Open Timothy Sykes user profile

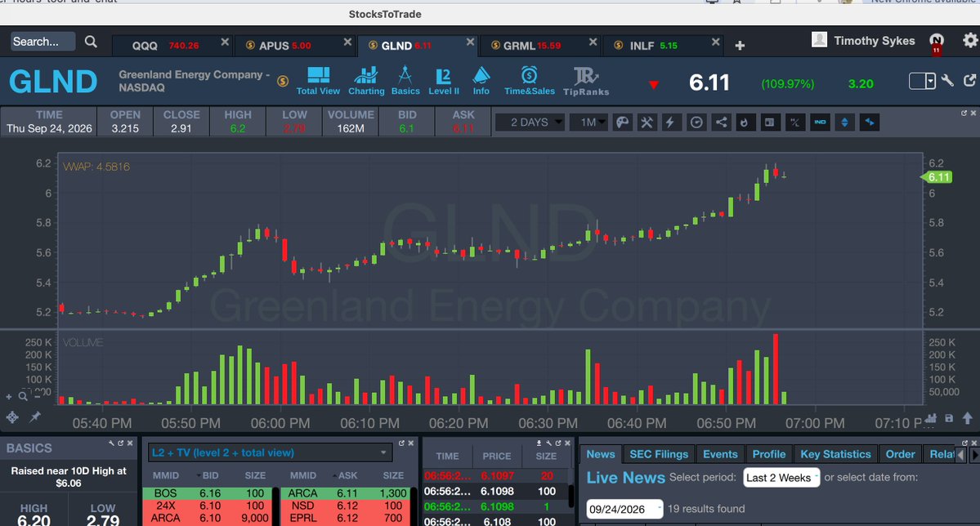click(x=863, y=41)
